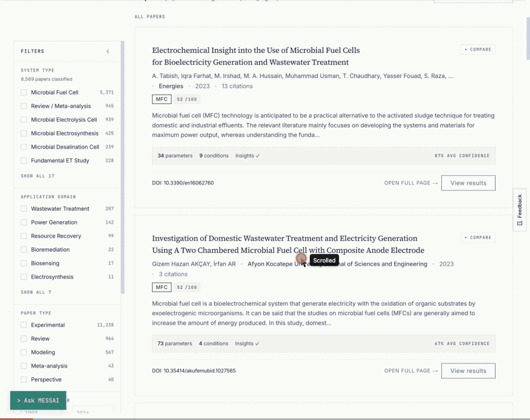Screen dimensions: 530x420
Task: Click the page's vertical scrollbar thumb
Action: [528, 39]
